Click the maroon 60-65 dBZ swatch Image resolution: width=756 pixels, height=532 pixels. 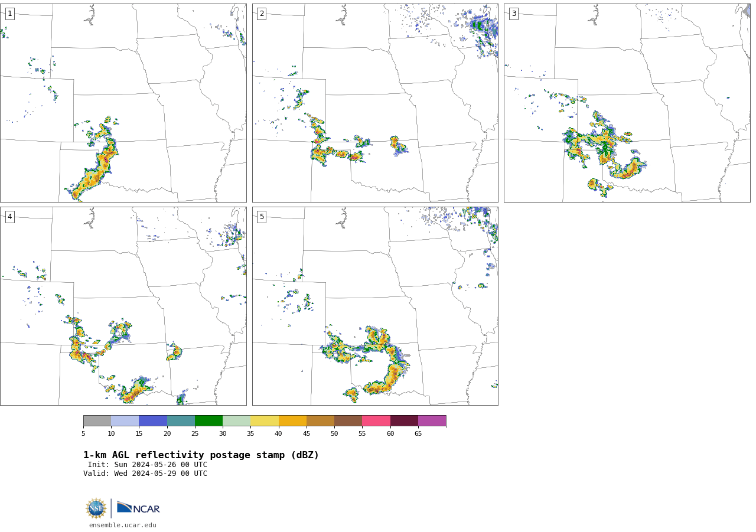coord(404,421)
